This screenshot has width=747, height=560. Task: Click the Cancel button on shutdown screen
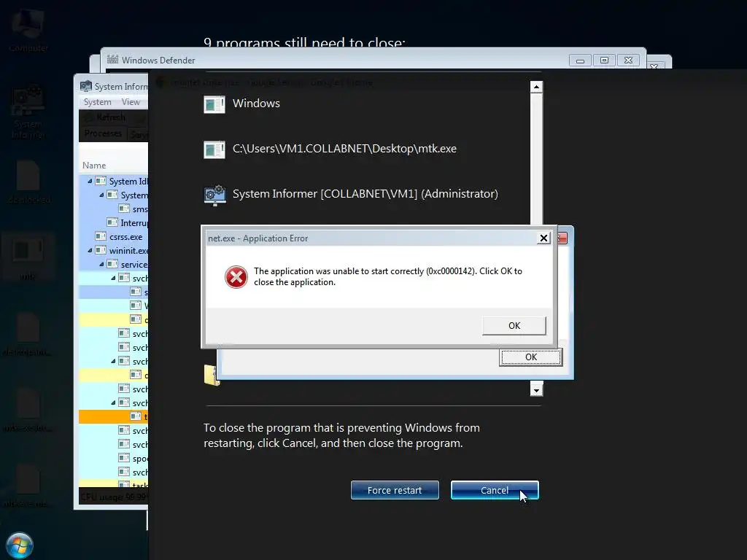[x=495, y=490]
